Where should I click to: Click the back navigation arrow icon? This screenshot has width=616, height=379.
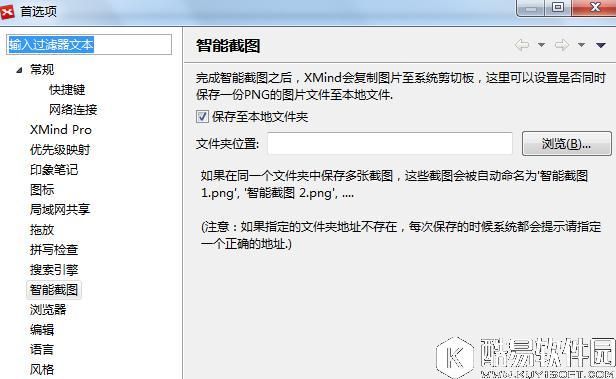tap(522, 45)
